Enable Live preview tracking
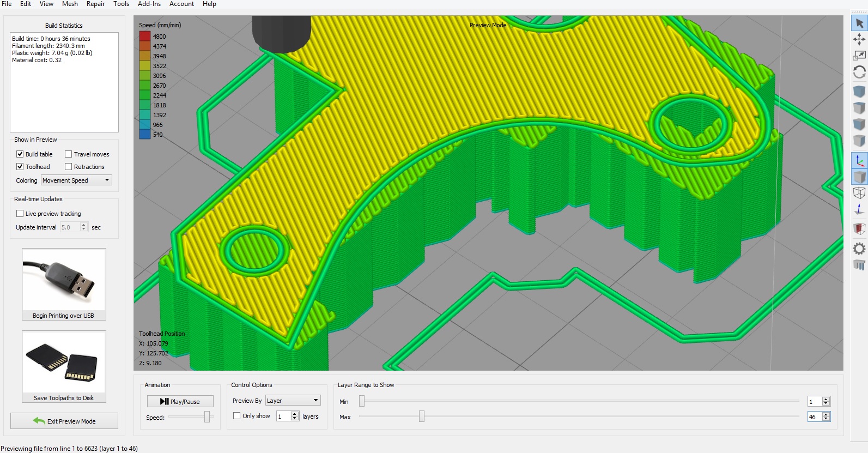This screenshot has width=868, height=453. [20, 214]
